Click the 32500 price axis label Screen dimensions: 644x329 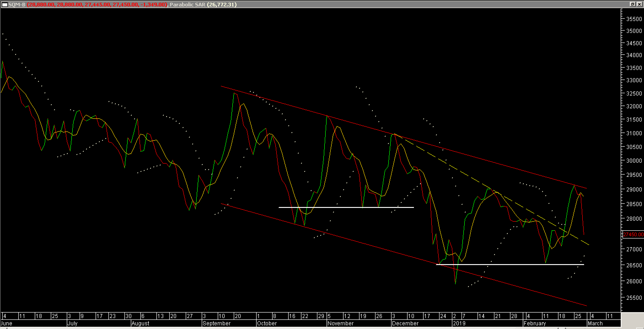click(x=634, y=94)
